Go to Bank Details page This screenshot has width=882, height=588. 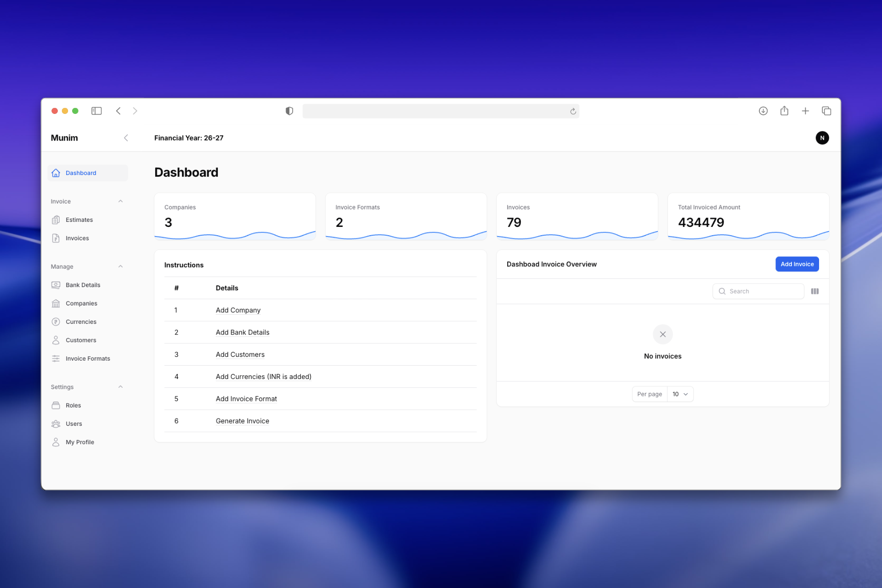pyautogui.click(x=88, y=285)
